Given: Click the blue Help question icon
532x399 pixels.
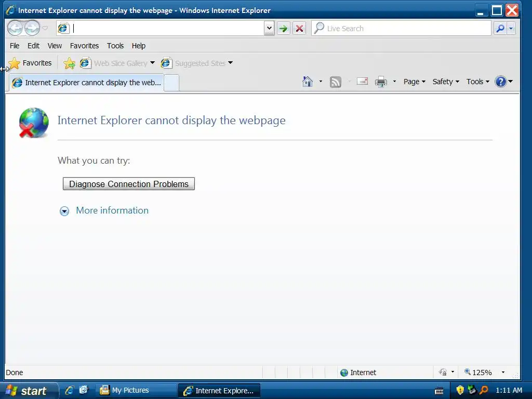Looking at the screenshot, I should (500, 82).
